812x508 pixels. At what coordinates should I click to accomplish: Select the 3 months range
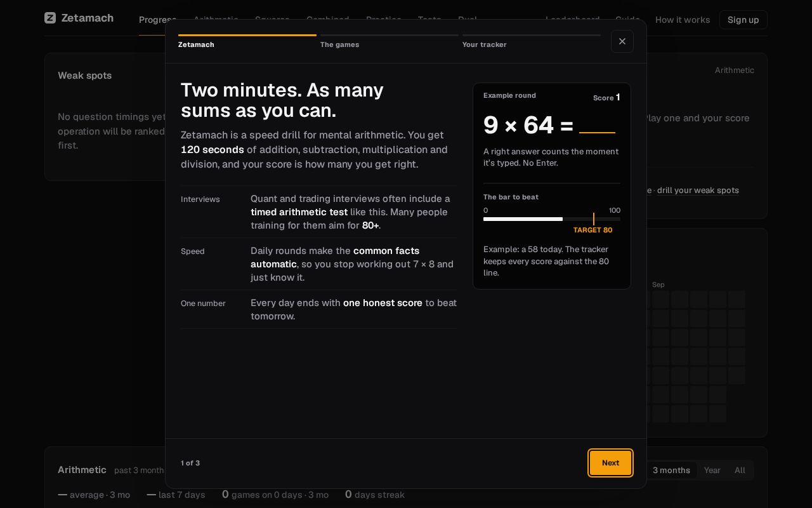[x=671, y=470]
